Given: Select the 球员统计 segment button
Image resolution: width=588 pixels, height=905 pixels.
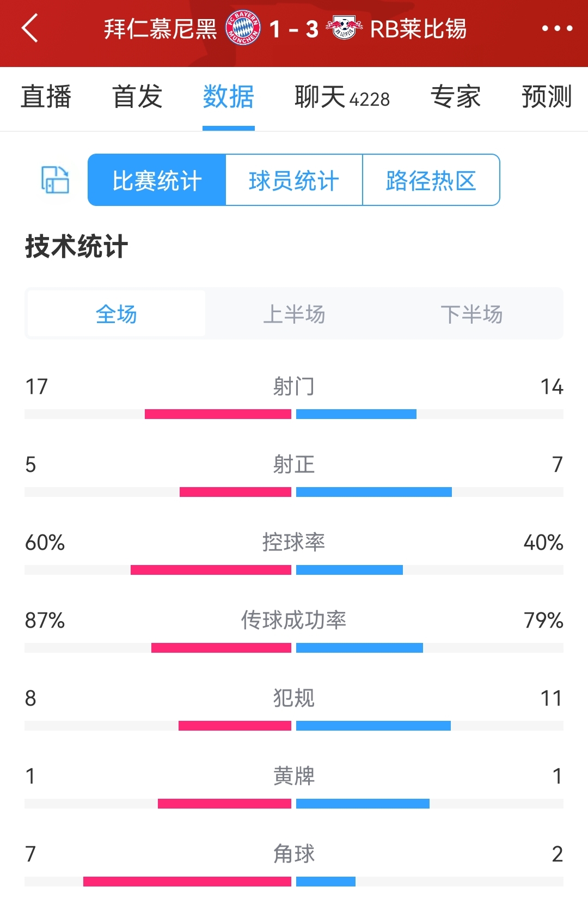Looking at the screenshot, I should (294, 180).
